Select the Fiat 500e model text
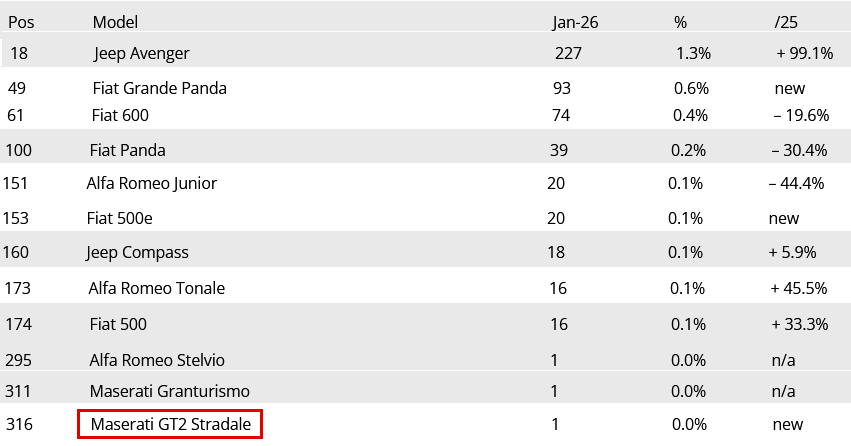 click(x=119, y=218)
